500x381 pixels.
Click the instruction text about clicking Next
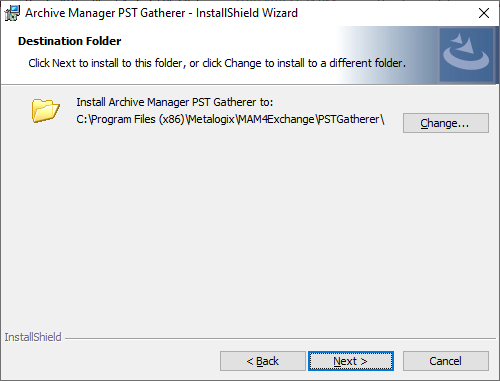tap(217, 63)
